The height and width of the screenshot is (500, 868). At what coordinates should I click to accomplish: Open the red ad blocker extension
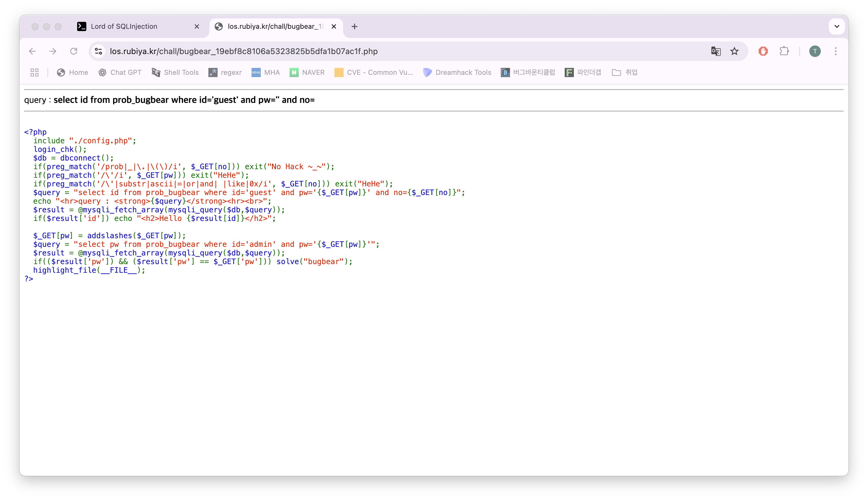pyautogui.click(x=763, y=51)
